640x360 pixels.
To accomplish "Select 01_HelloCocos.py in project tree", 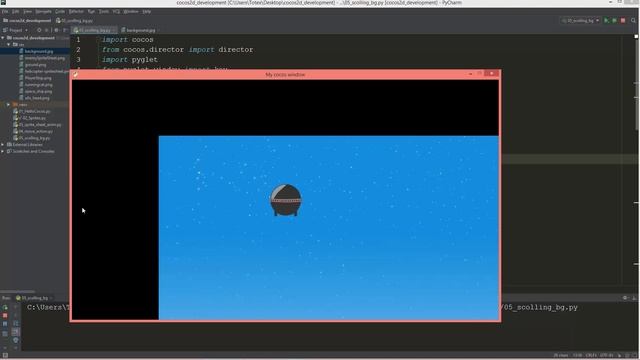I will (34, 111).
